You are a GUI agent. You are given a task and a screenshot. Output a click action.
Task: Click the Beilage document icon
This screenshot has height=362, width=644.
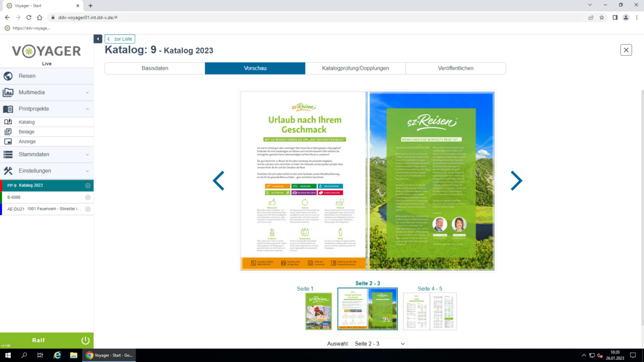pos(8,132)
